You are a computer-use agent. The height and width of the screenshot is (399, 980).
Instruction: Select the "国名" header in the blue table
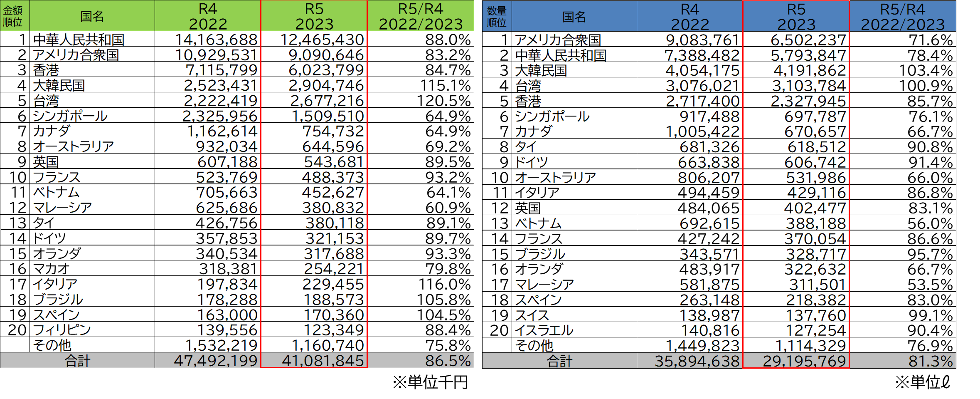574,16
